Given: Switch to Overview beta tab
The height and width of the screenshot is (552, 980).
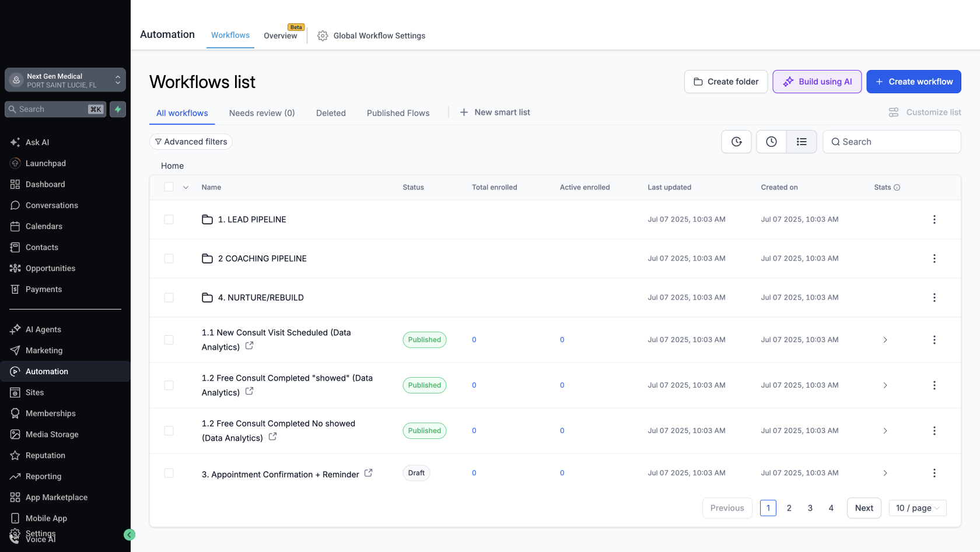Looking at the screenshot, I should pos(281,36).
